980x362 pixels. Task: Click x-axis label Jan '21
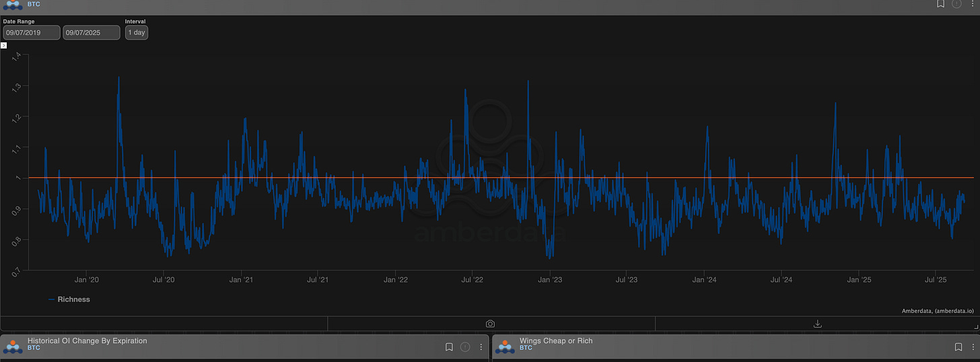241,279
